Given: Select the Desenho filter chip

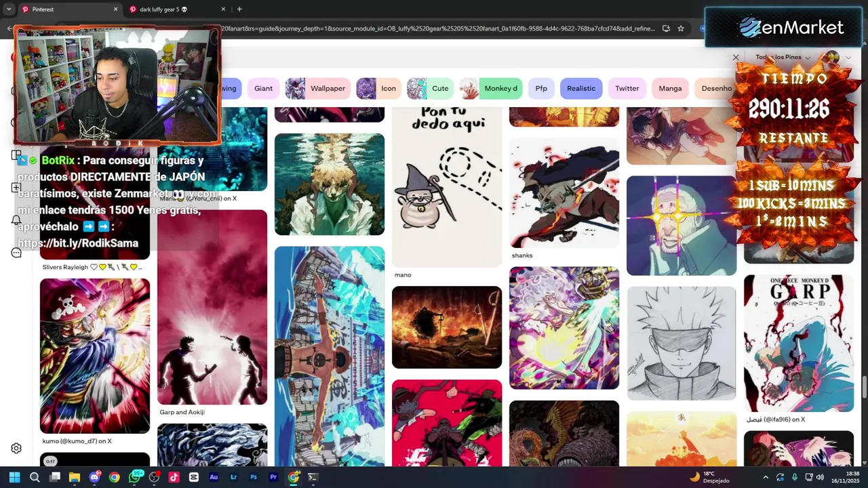Looking at the screenshot, I should [716, 89].
